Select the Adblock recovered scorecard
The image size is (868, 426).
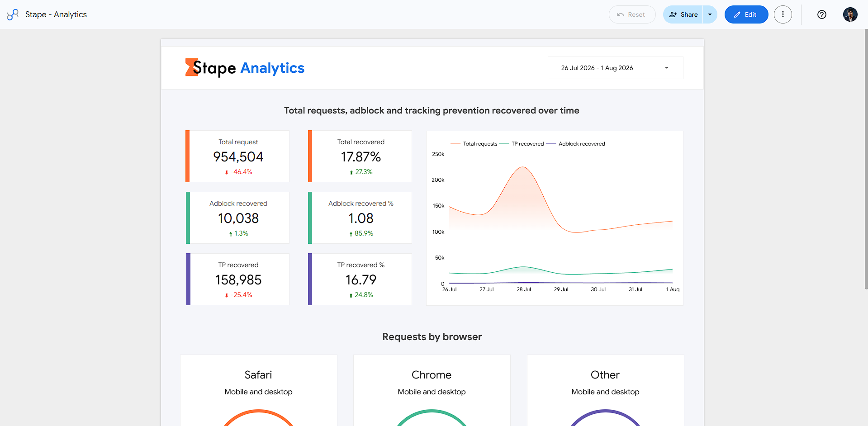pyautogui.click(x=237, y=218)
